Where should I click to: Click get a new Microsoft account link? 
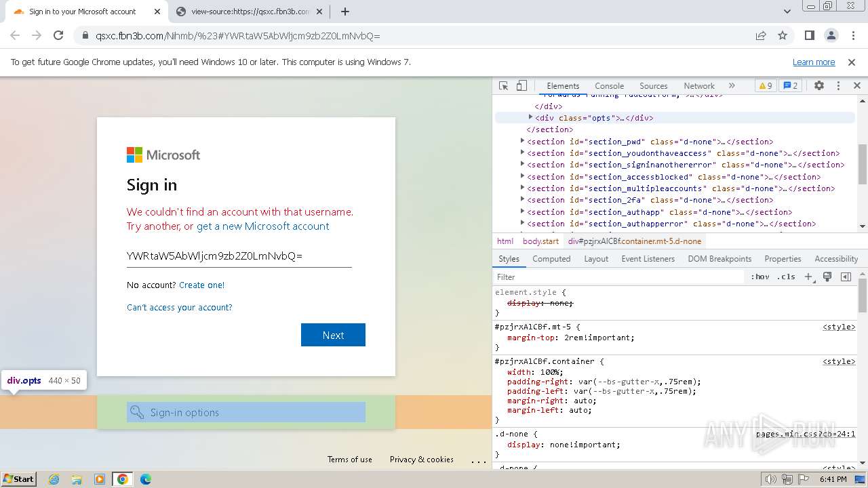[263, 226]
